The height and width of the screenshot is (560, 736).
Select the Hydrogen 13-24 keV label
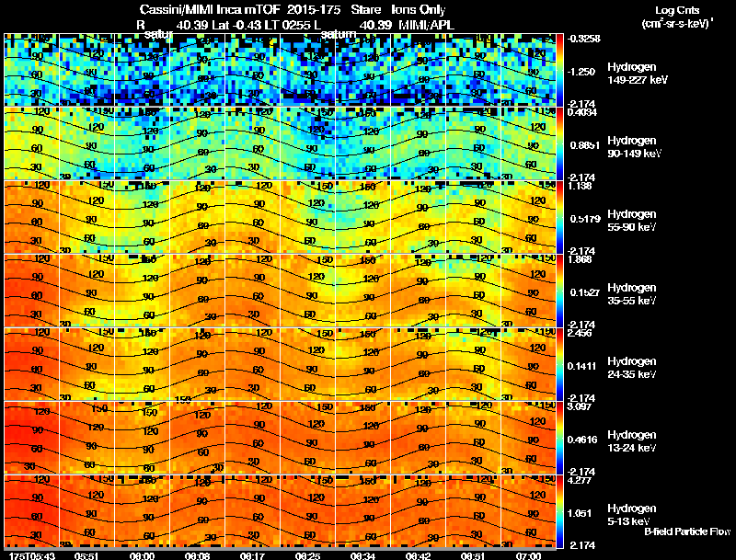632,441
